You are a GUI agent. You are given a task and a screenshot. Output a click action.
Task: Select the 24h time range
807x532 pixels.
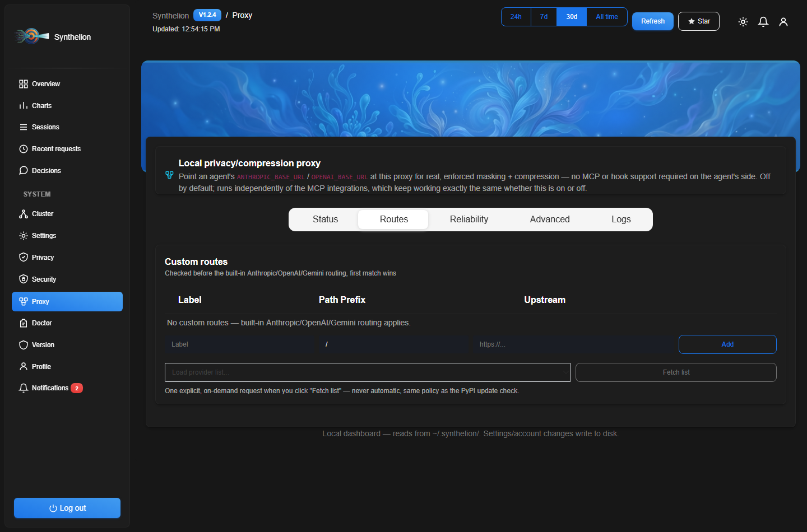[x=516, y=17]
